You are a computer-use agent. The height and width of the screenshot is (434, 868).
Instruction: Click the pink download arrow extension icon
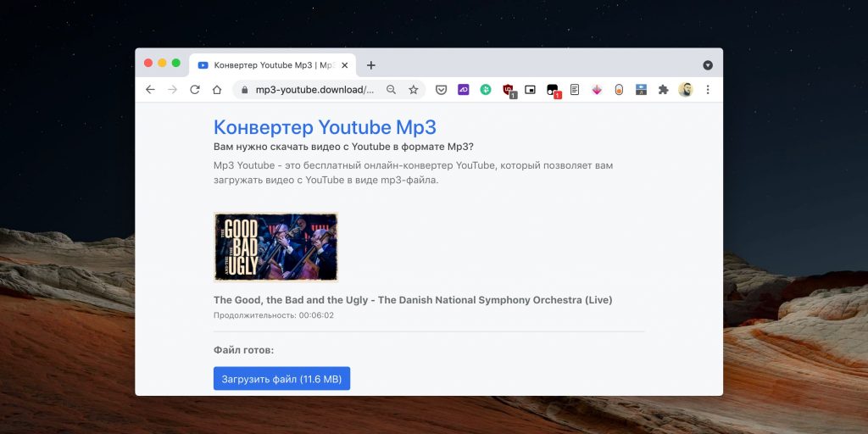pos(597,90)
